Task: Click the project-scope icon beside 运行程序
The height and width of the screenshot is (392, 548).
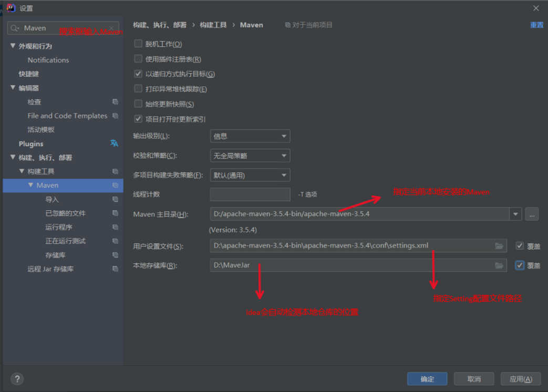Action: tap(115, 227)
